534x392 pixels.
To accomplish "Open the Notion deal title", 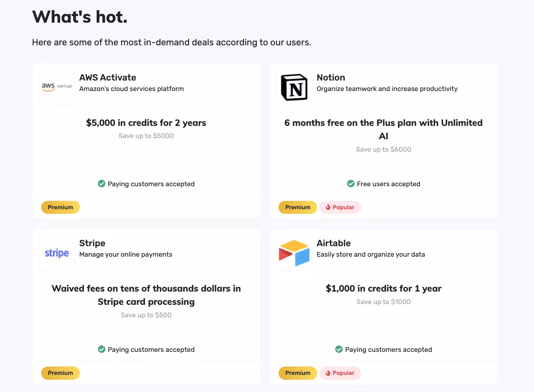I will [331, 77].
